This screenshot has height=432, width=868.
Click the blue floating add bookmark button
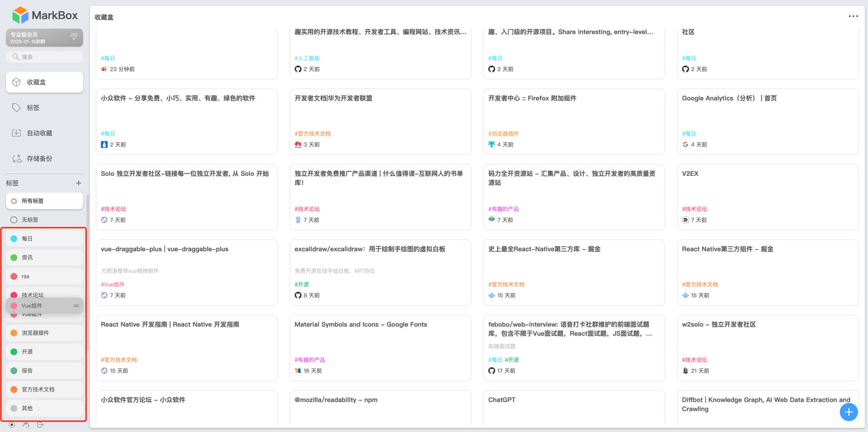tap(848, 412)
